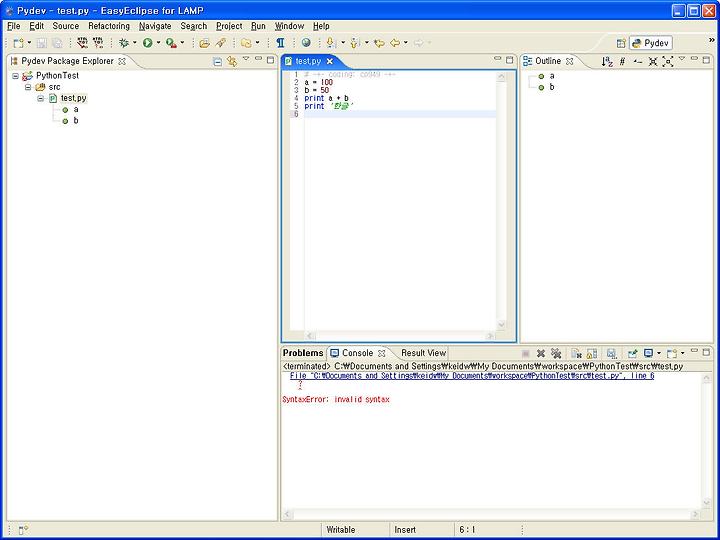
Task: Select variable a in Package Explorer
Action: click(76, 109)
